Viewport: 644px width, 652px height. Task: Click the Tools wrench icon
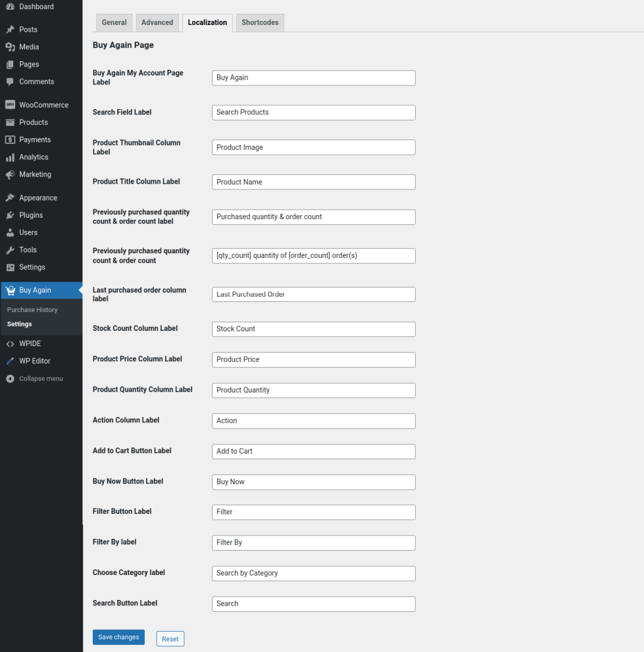pos(10,250)
